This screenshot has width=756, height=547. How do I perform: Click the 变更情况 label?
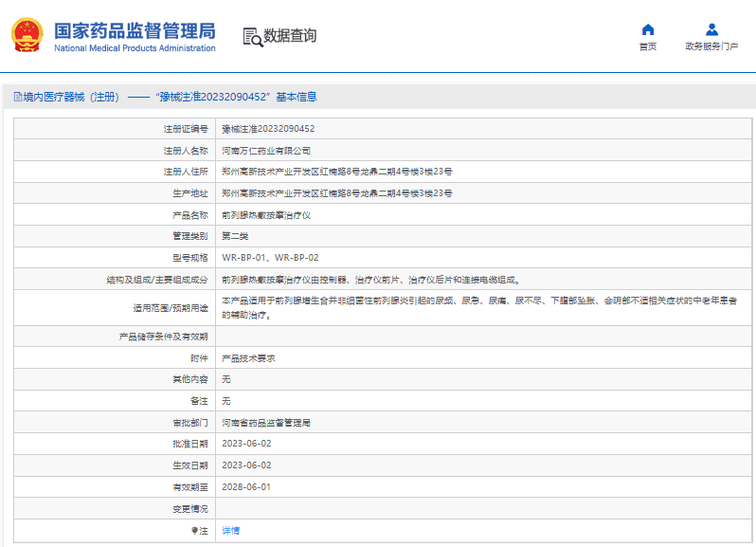190,509
